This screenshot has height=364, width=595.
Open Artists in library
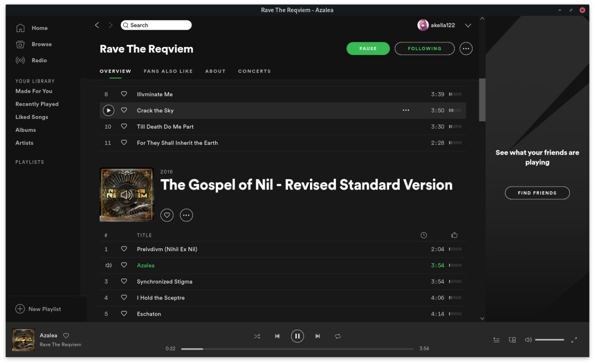click(25, 143)
